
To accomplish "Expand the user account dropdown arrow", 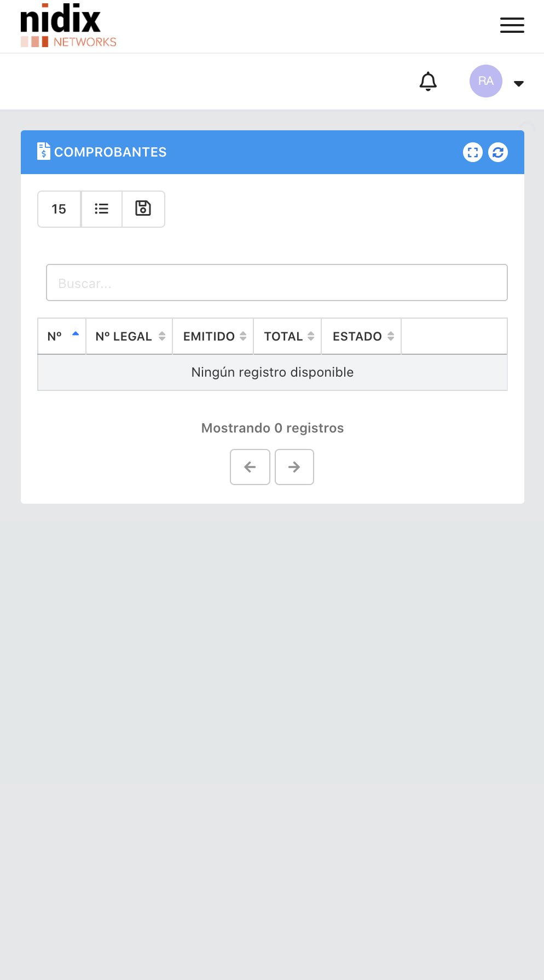I will 519,84.
